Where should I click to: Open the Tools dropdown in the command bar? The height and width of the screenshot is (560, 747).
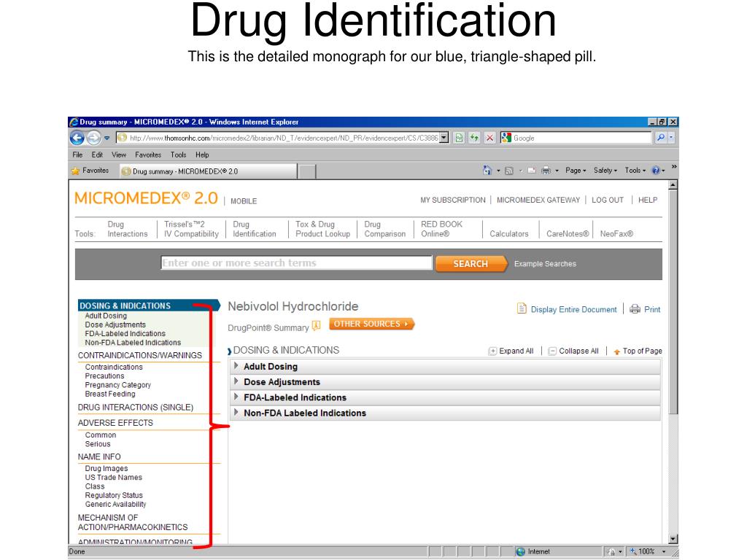tap(635, 171)
